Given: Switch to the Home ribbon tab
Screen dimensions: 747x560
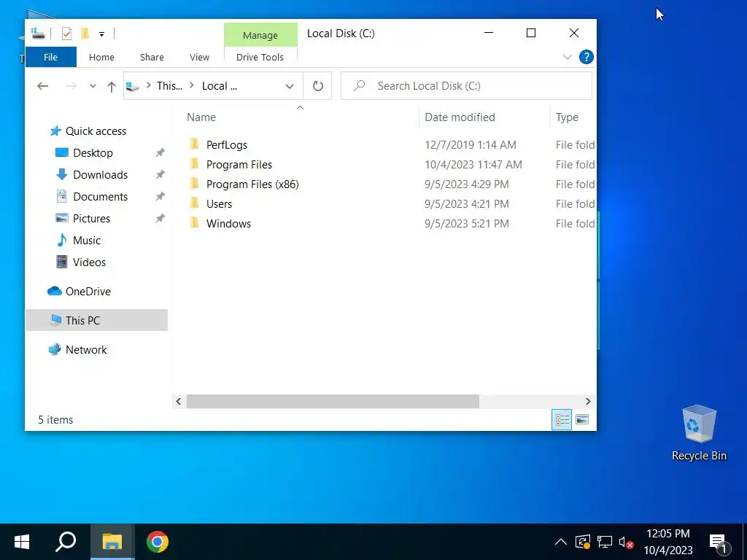Looking at the screenshot, I should pyautogui.click(x=101, y=57).
